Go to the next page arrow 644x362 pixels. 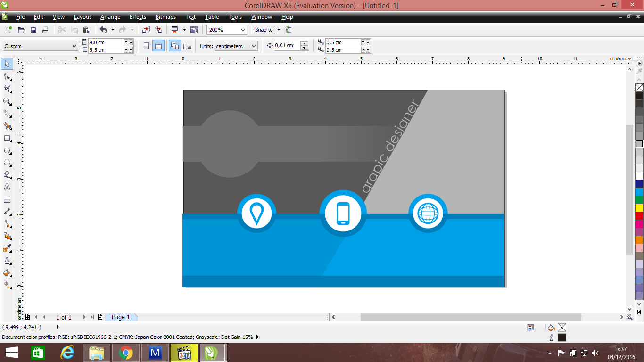pyautogui.click(x=84, y=317)
